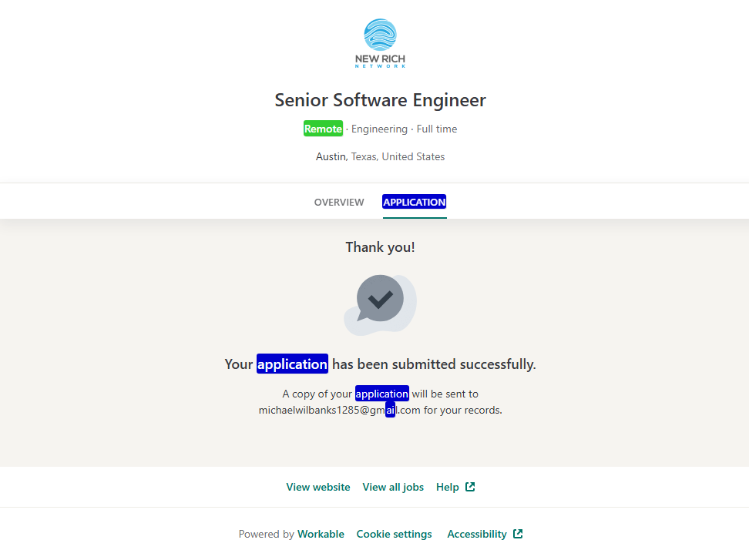Open the Help link text
This screenshot has width=749, height=560.
(x=448, y=487)
